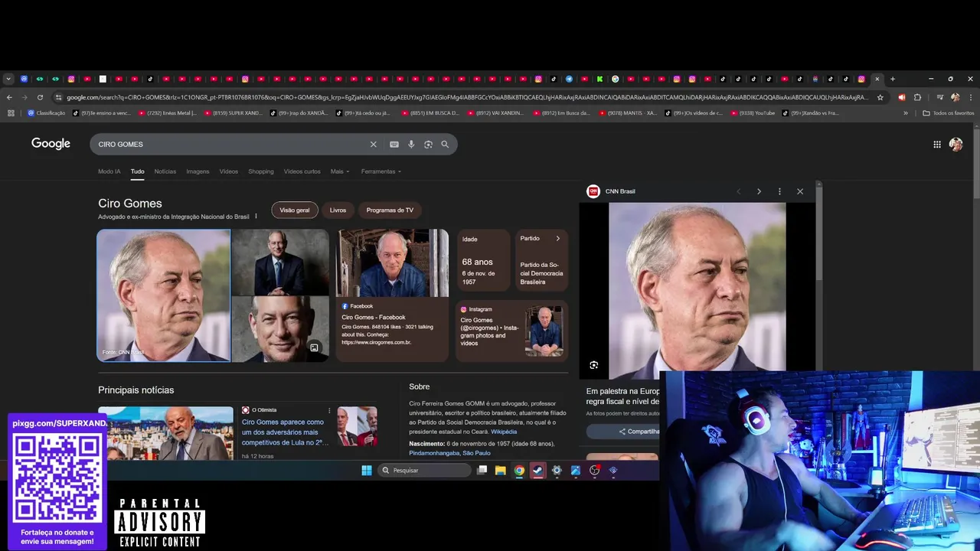980x551 pixels.
Task: Open the on-screen keyboard input tool
Action: [394, 144]
